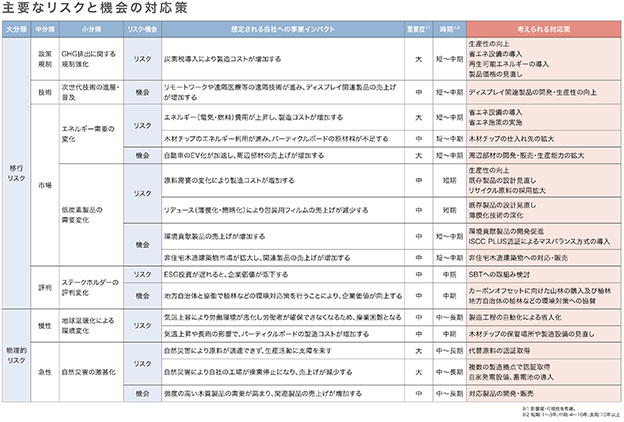Image resolution: width=624 pixels, height=422 pixels.
Task: Click 製造工程の自動化による省人化 countermeasure
Action: pos(515,318)
